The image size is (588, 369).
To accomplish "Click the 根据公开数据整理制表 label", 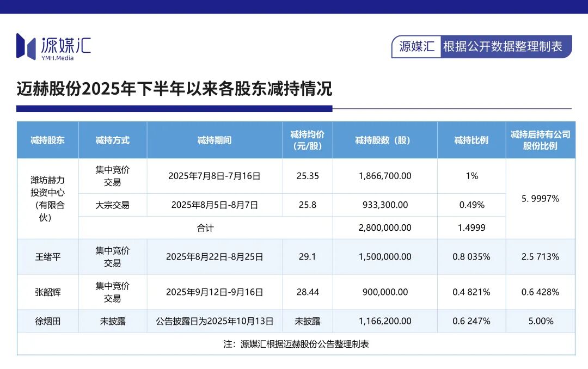I will click(x=503, y=46).
